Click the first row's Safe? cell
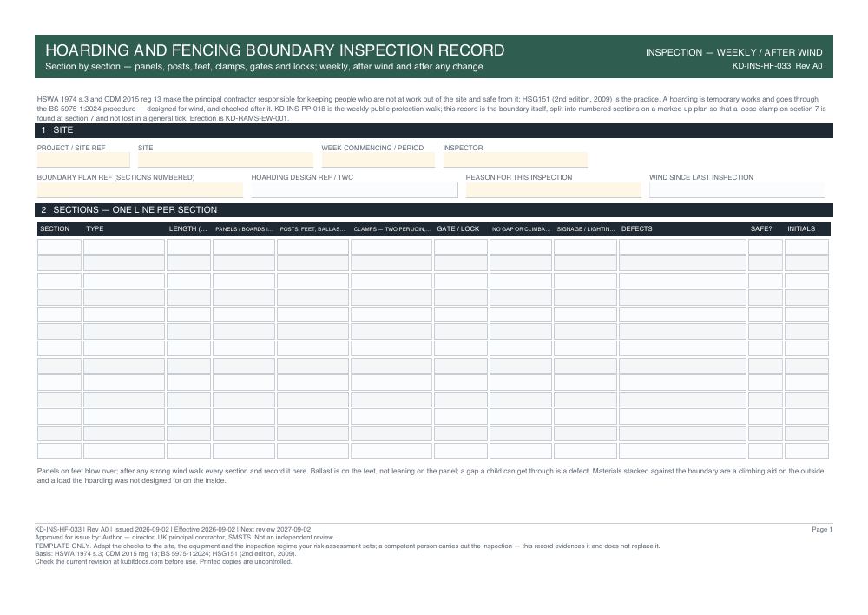Viewport: 868px width, 615px height. (x=766, y=247)
